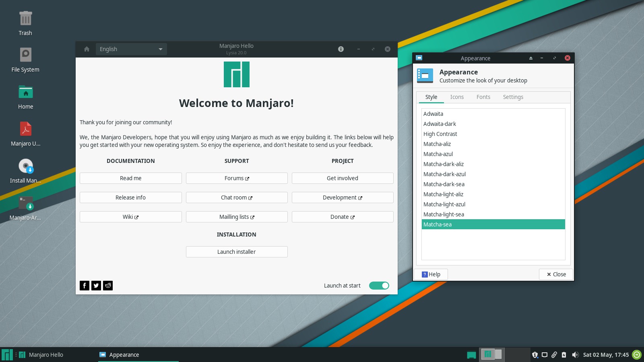
Task: Switch to Manjaro Hello in the taskbar
Action: point(57,355)
